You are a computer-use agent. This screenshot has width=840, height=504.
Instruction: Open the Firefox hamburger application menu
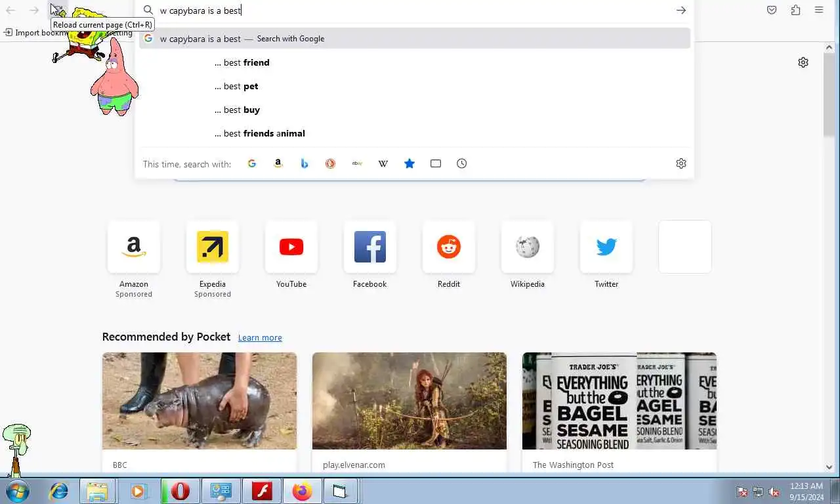coord(819,10)
